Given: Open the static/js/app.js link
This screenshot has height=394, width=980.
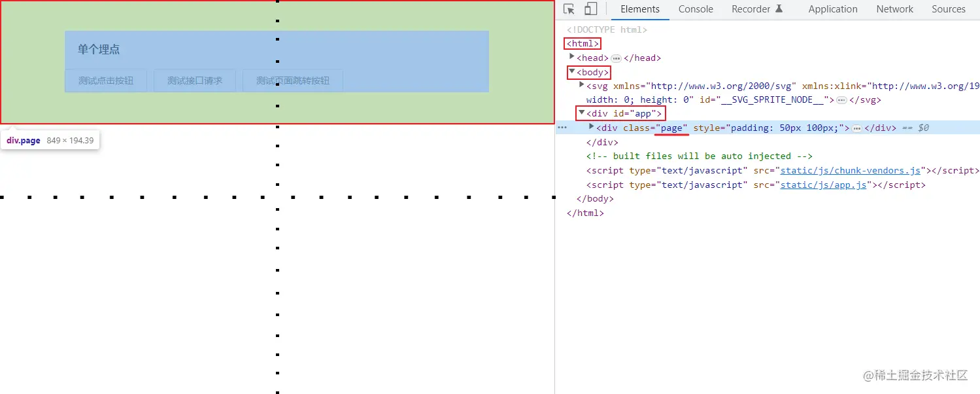Looking at the screenshot, I should (824, 185).
